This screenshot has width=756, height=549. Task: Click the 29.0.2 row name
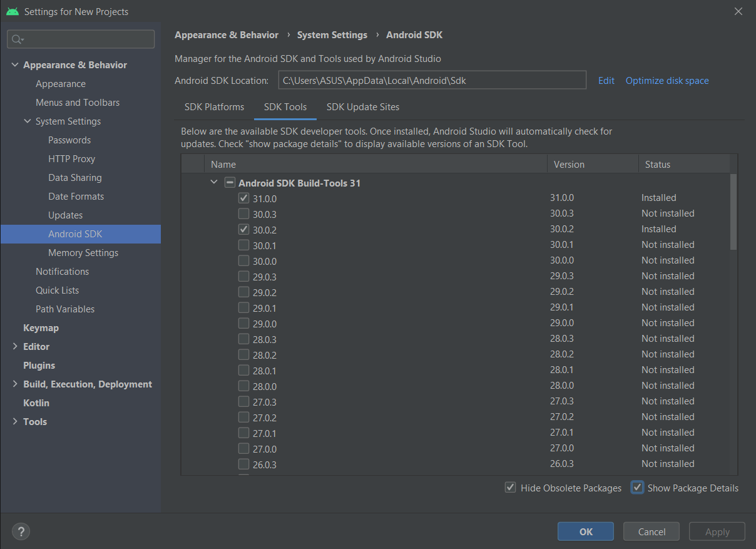265,292
